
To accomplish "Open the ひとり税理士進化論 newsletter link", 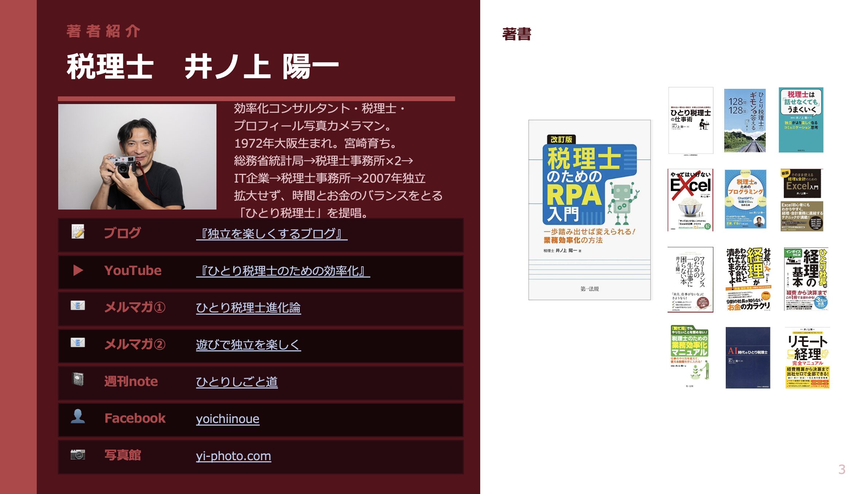I will (248, 308).
